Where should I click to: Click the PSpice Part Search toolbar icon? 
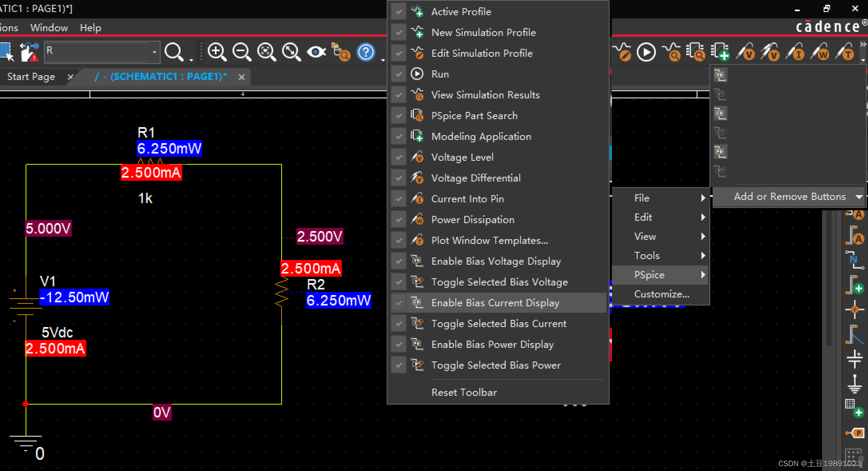(695, 52)
